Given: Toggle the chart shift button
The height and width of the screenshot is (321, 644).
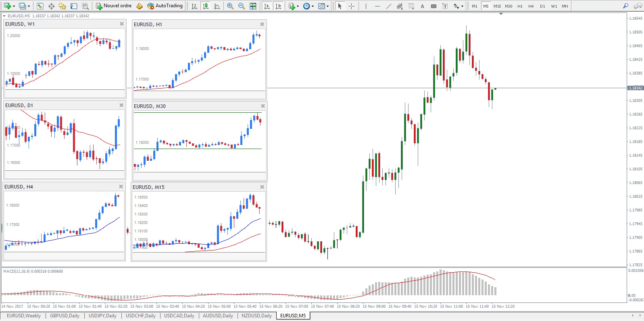Looking at the screenshot, I should [x=278, y=6].
